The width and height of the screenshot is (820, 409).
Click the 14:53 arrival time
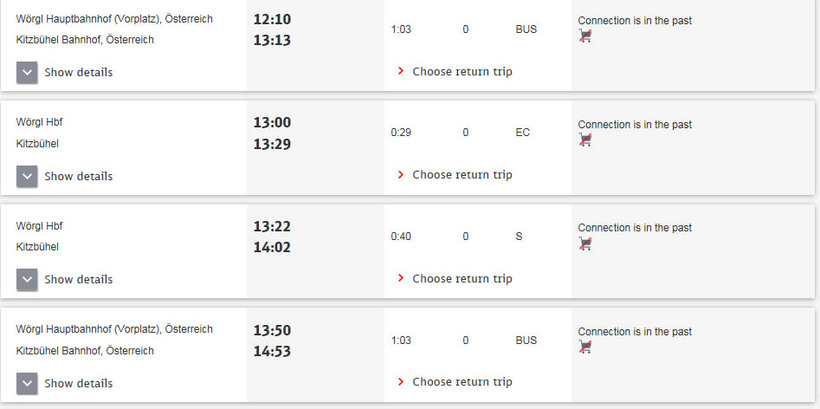[272, 351]
